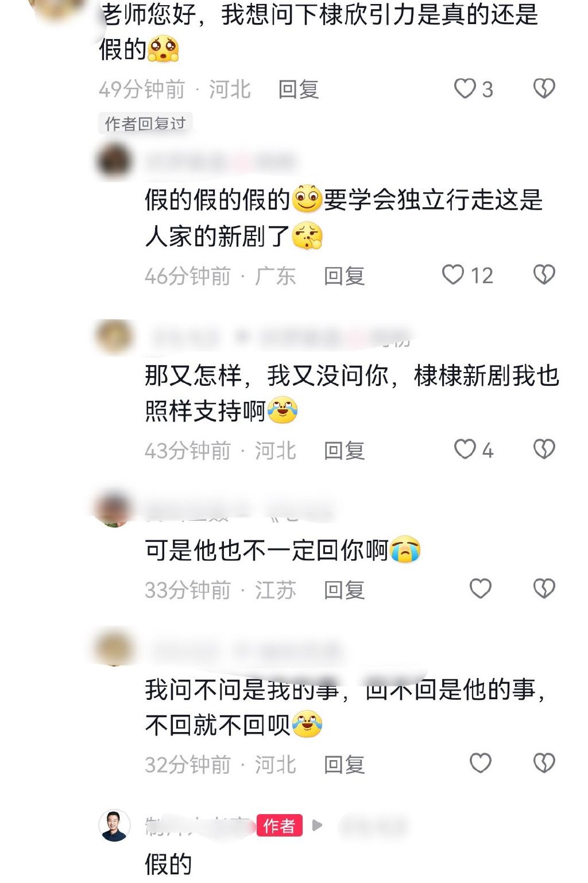Like the 46分钟前 广东 comment
Image resolution: width=588 pixels, height=883 pixels.
[452, 275]
